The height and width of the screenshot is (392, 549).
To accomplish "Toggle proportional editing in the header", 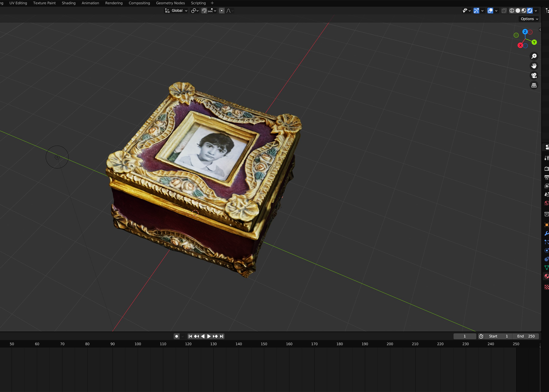I will point(222,11).
